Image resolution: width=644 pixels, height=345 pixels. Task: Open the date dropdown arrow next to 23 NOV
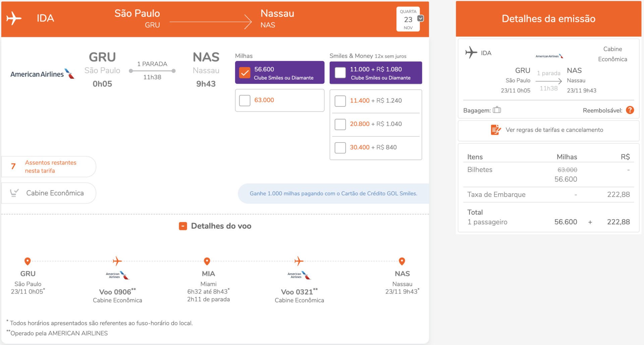click(420, 18)
